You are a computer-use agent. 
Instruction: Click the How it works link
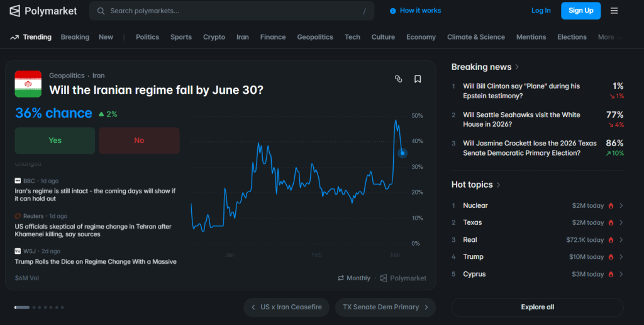[x=420, y=11]
